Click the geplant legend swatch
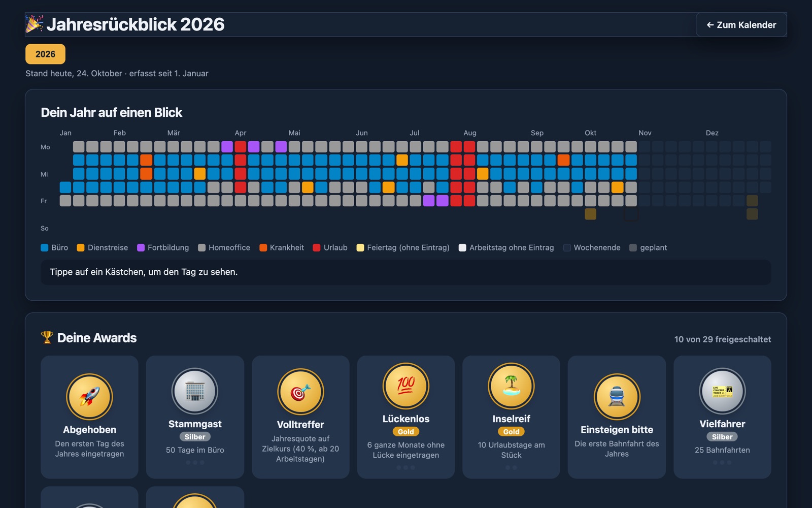Viewport: 812px width, 508px height. point(633,248)
